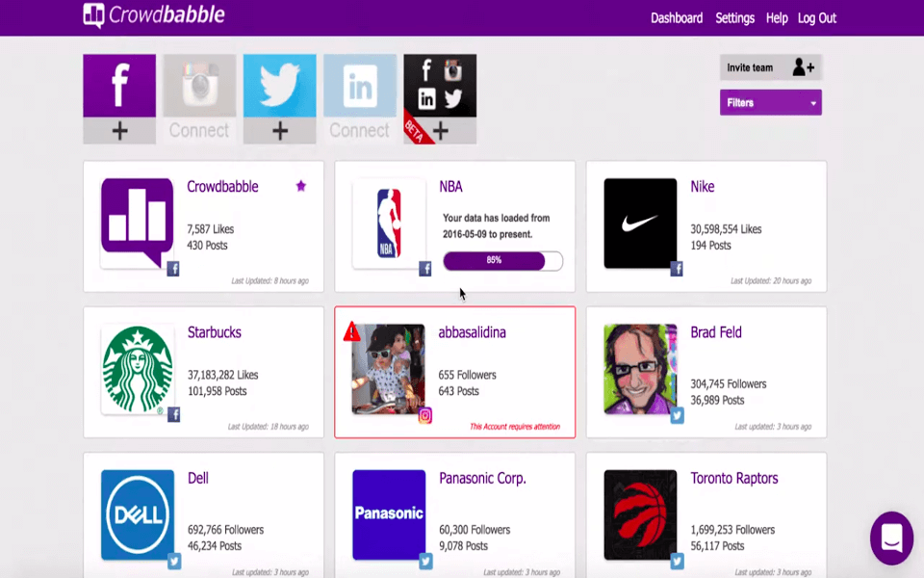
Task: Click 'This Account requires attention' message
Action: click(x=515, y=427)
